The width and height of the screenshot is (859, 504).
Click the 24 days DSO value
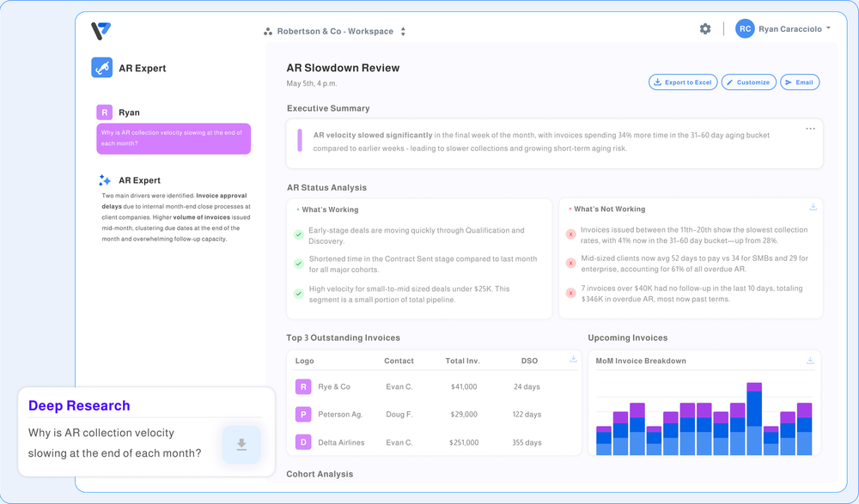(x=527, y=386)
